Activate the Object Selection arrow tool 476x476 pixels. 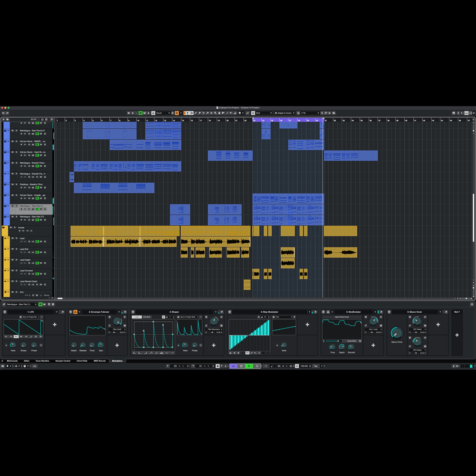click(x=188, y=113)
